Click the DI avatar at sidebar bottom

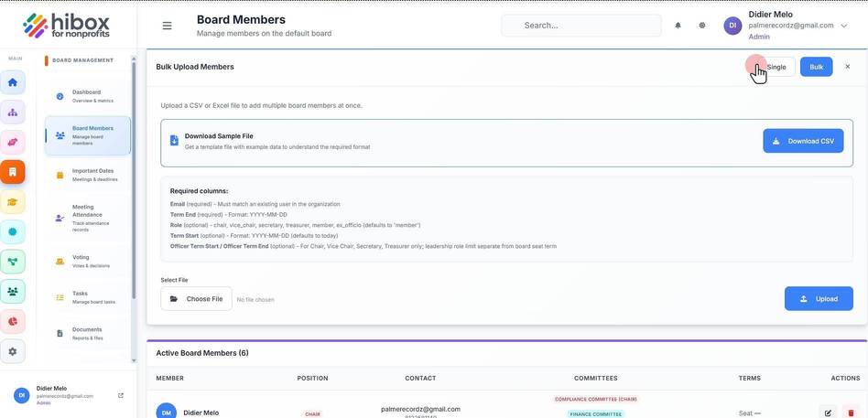coord(21,395)
